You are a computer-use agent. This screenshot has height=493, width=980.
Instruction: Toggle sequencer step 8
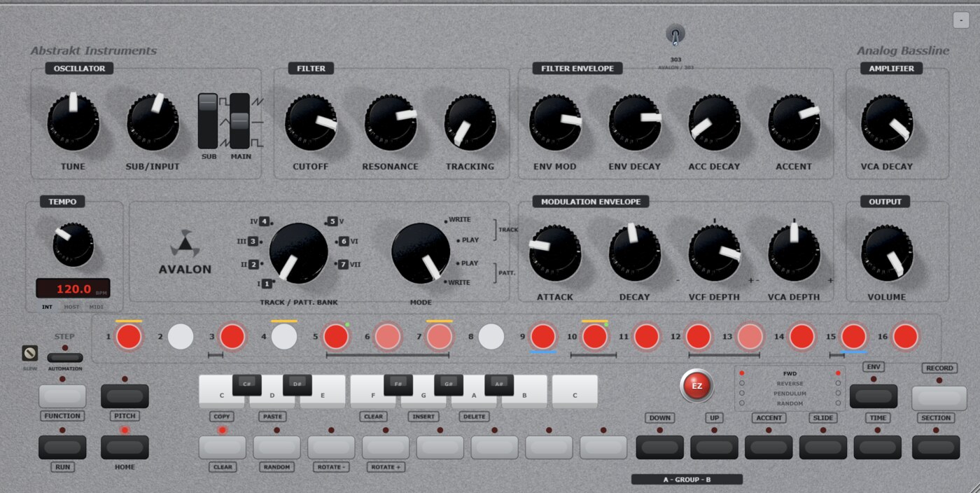click(x=491, y=337)
